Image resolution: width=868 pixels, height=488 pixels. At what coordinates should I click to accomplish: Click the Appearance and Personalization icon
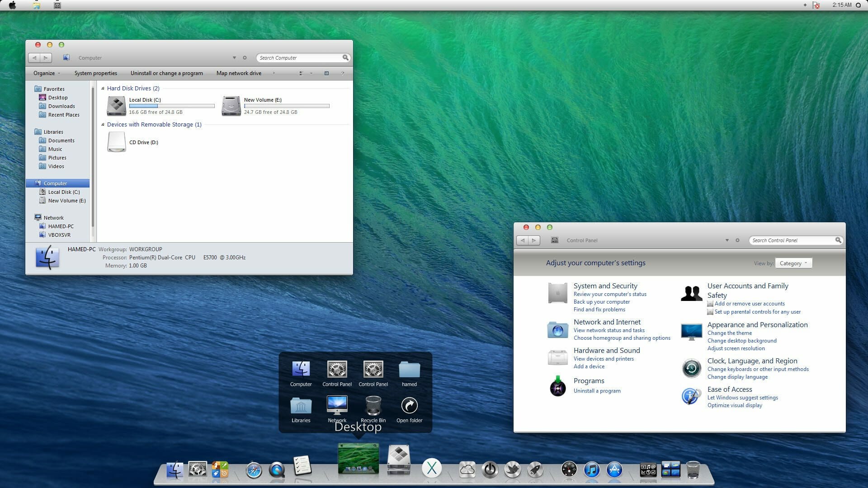[691, 330]
